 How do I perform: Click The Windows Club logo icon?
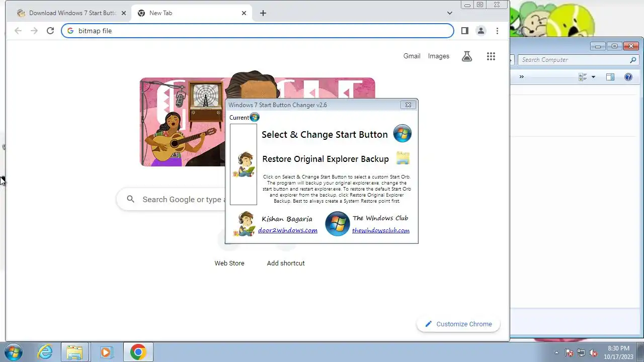click(x=337, y=224)
